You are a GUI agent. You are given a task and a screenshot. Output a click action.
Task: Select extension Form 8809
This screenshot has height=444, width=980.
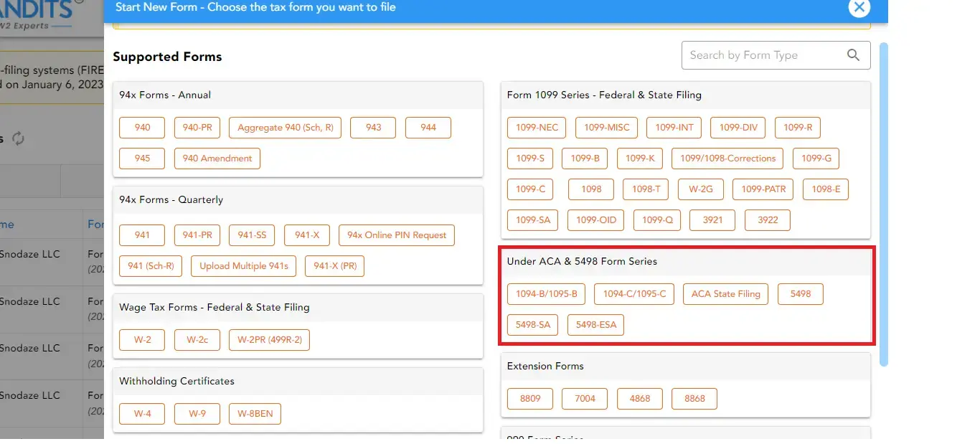[x=530, y=399]
